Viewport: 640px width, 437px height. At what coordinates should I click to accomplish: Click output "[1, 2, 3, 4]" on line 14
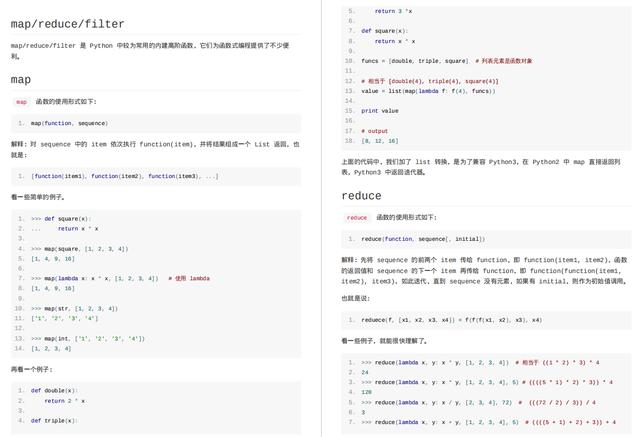coord(51,348)
